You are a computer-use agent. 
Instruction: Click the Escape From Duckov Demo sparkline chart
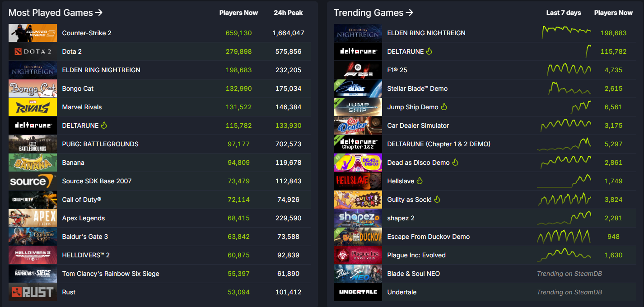pyautogui.click(x=564, y=237)
